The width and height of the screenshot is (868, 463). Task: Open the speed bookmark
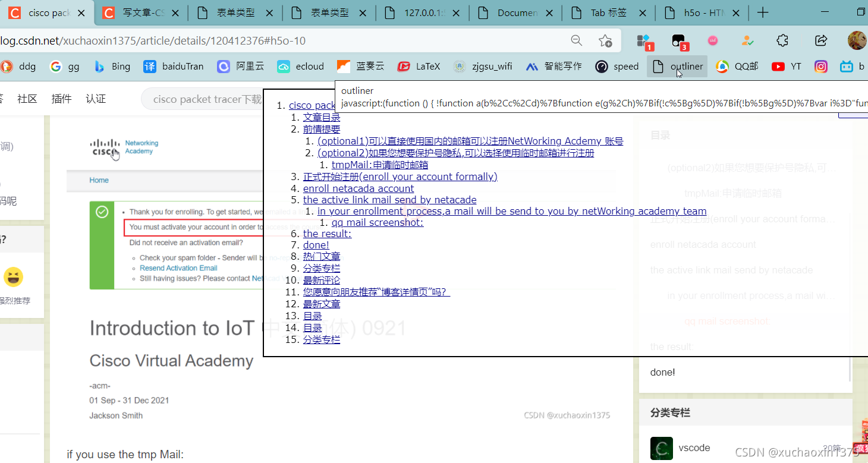tap(617, 67)
